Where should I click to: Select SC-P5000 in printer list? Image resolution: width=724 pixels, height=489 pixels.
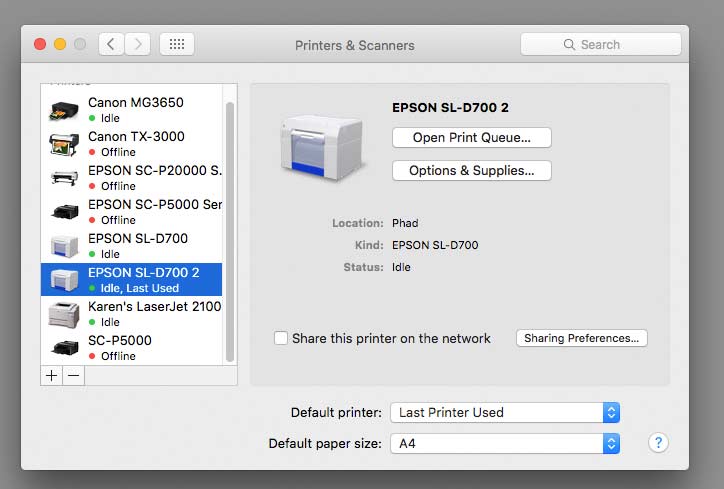[x=132, y=348]
